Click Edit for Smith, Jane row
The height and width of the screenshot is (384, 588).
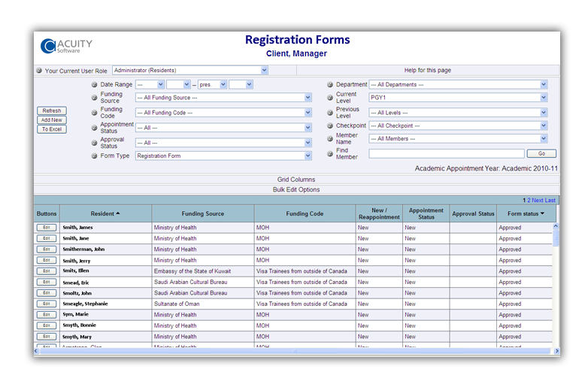pos(47,238)
